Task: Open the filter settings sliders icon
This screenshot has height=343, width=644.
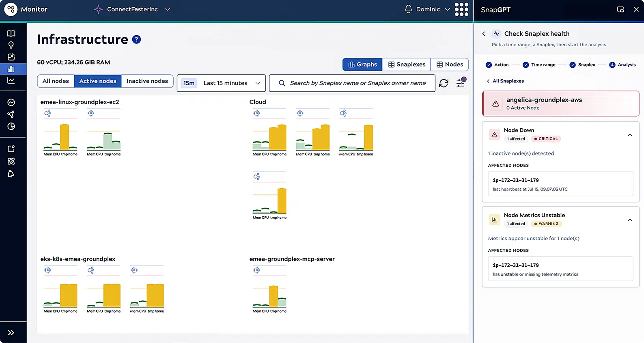Action: [x=461, y=82]
